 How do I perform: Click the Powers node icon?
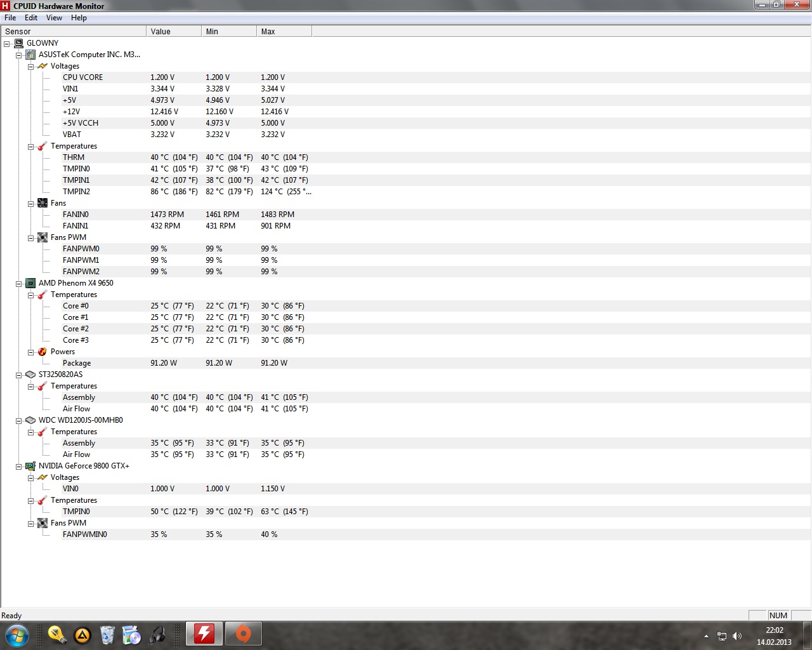(x=43, y=352)
